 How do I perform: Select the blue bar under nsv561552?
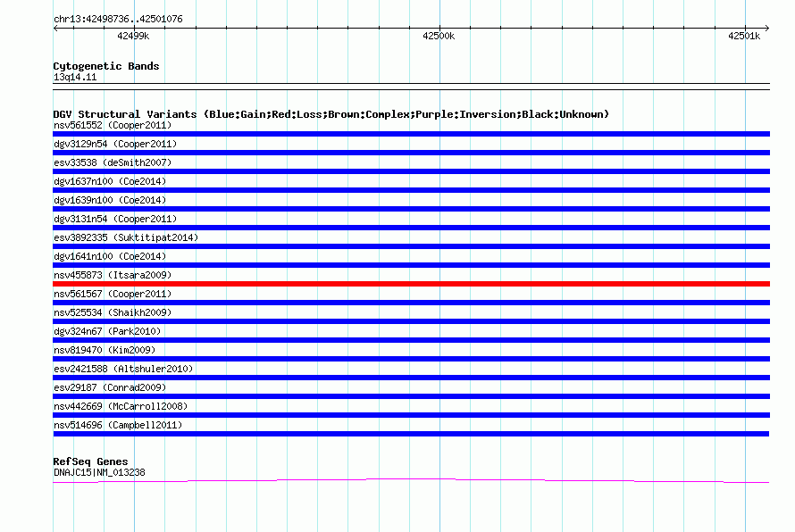coord(411,134)
